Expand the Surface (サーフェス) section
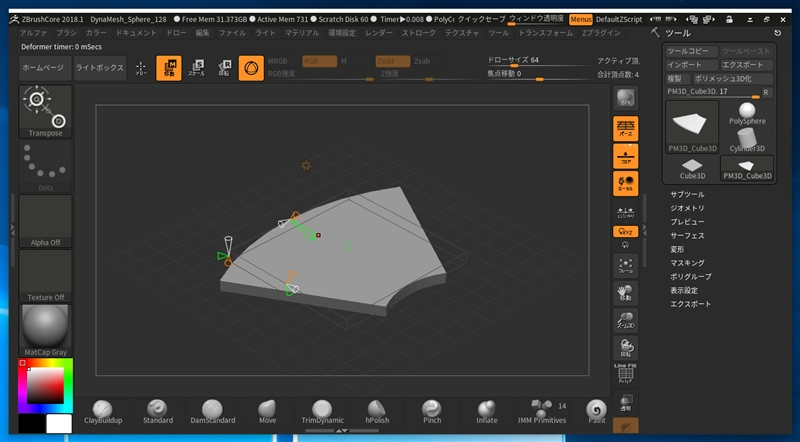 (x=687, y=236)
